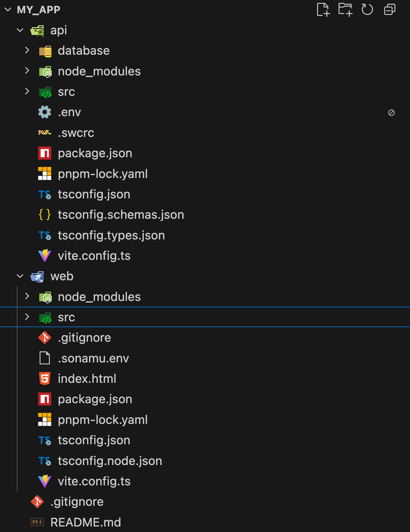
Task: Open root .gitignore file
Action: pyautogui.click(x=77, y=502)
